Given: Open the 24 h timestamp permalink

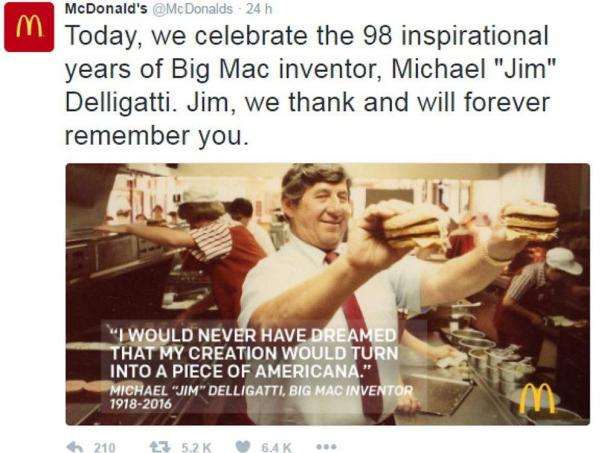Looking at the screenshot, I should tap(259, 8).
